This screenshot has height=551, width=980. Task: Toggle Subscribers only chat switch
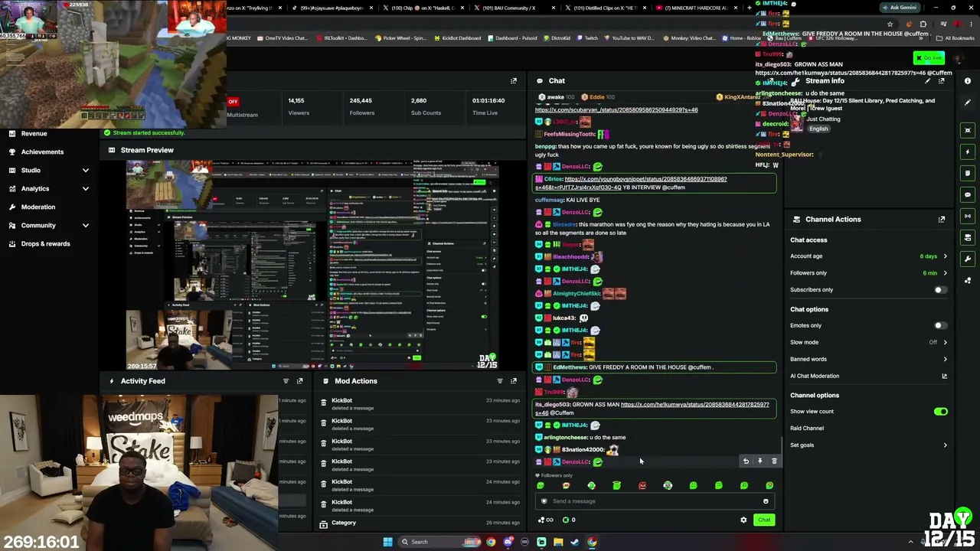pos(940,290)
